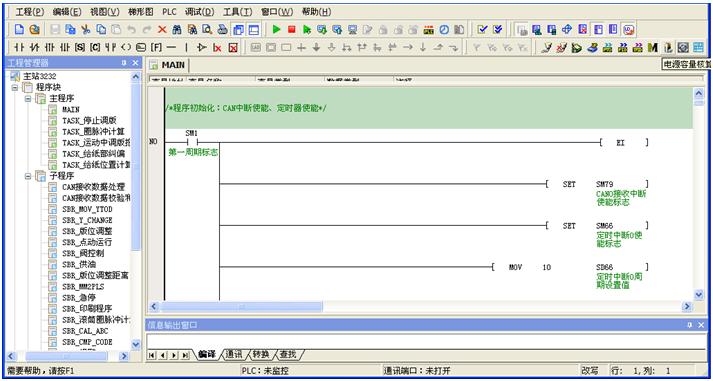
Task: Collapse the 主程序 tree node
Action: coord(28,98)
